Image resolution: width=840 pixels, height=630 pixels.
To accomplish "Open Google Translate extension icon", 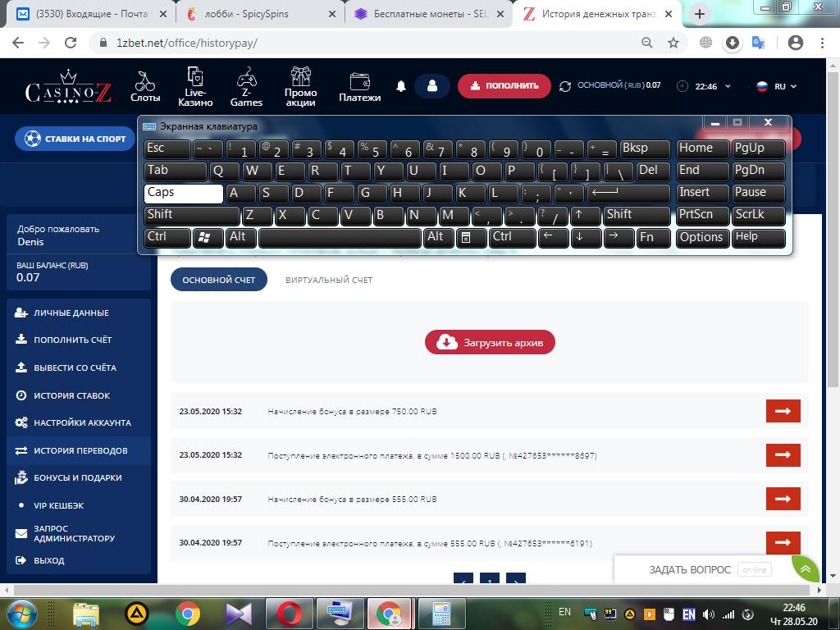I will [x=759, y=43].
